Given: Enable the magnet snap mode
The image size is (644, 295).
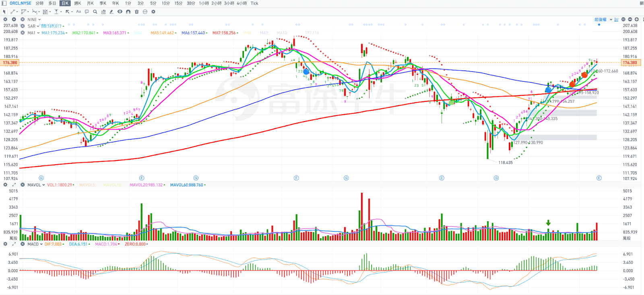Looking at the screenshot, I should click(128, 12).
